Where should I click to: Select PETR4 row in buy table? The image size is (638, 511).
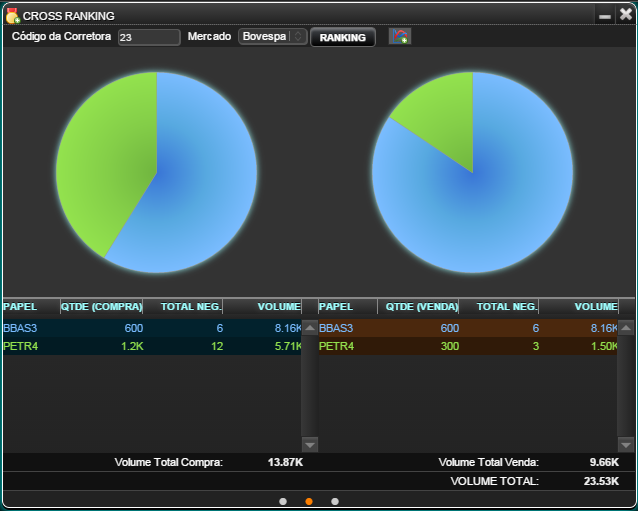[152, 346]
